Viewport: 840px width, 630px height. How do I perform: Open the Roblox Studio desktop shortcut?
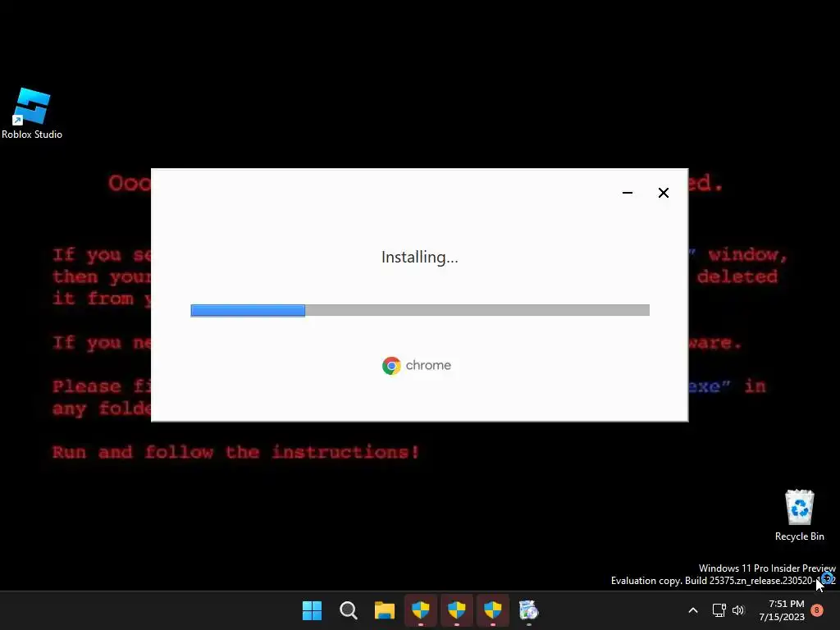coord(32,113)
